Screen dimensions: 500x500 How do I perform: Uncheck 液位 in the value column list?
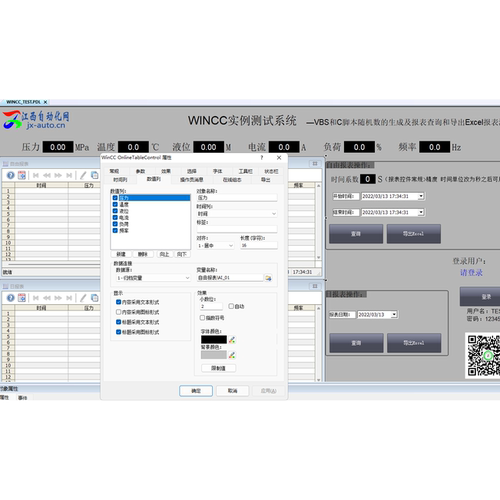115,211
